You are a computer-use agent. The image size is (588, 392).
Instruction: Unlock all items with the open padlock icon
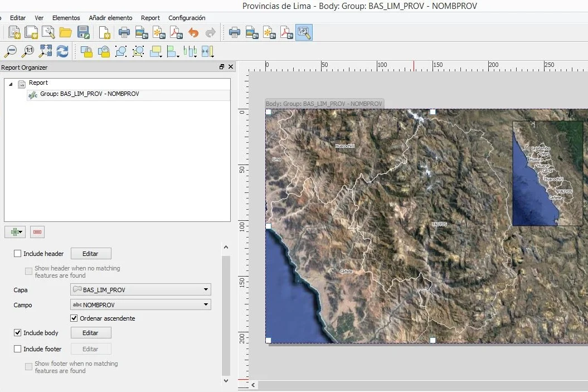pyautogui.click(x=104, y=51)
